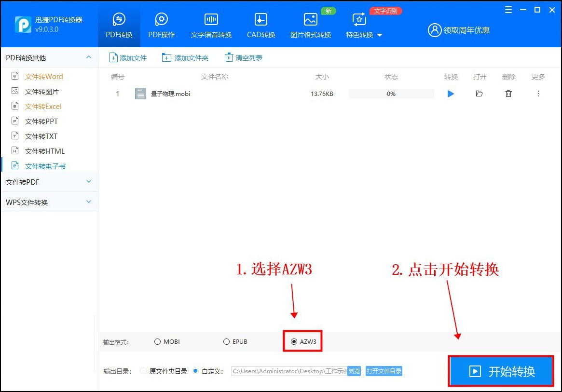This screenshot has height=392, width=562.
Task: Add a folder with the 添加文件夹 icon
Action: point(167,57)
